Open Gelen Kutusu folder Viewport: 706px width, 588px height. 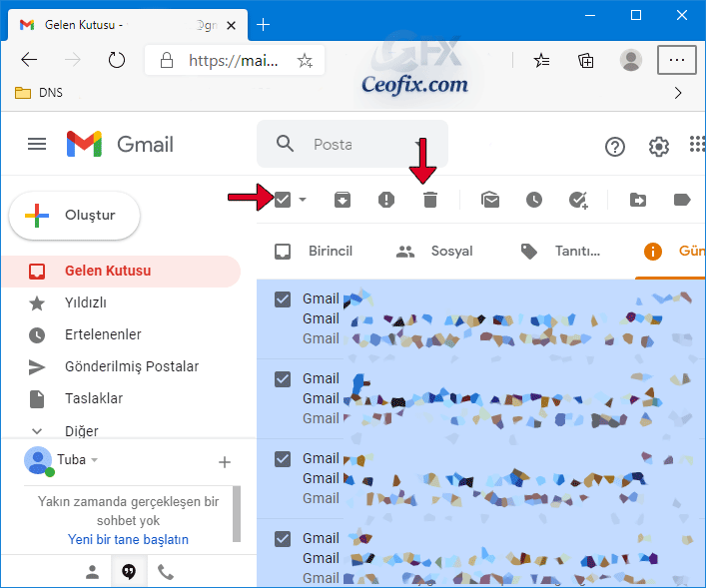coord(121,271)
